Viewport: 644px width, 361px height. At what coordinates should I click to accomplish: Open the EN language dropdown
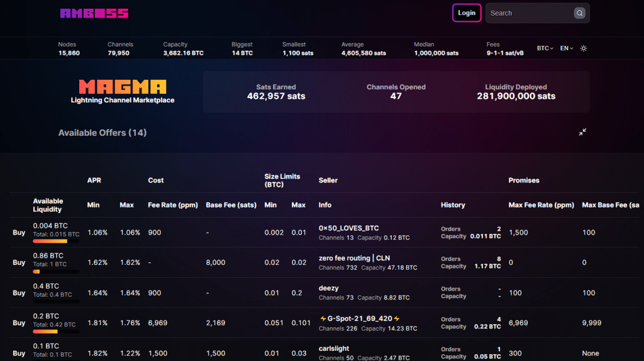click(567, 48)
